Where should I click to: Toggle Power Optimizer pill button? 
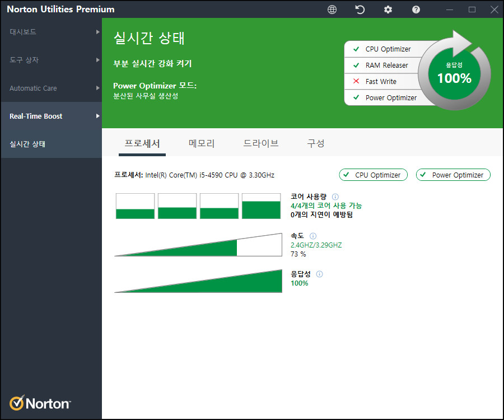click(x=453, y=175)
